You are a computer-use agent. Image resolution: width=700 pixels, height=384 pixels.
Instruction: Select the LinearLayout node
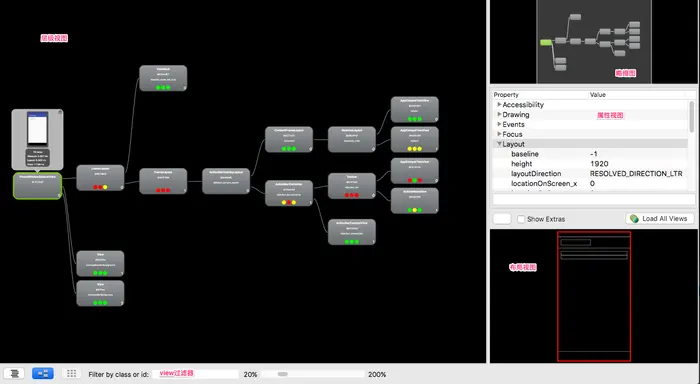pyautogui.click(x=100, y=178)
